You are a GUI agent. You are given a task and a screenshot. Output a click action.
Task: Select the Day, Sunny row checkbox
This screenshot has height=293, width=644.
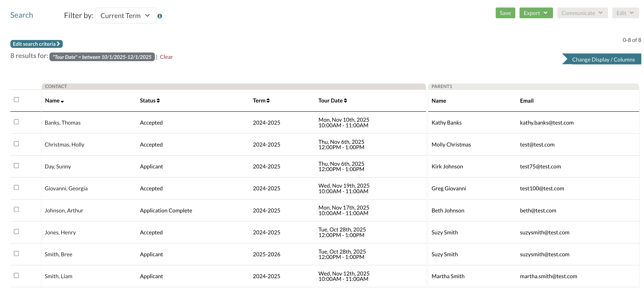(17, 166)
